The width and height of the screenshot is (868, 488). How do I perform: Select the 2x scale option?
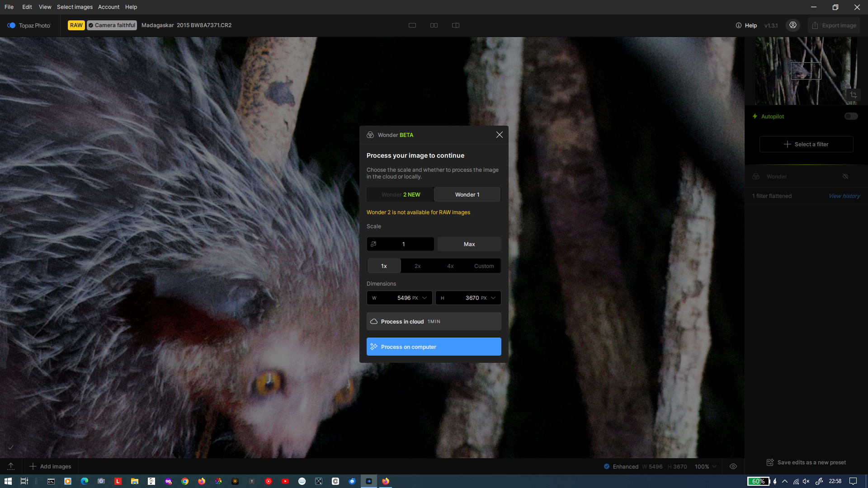(417, 266)
